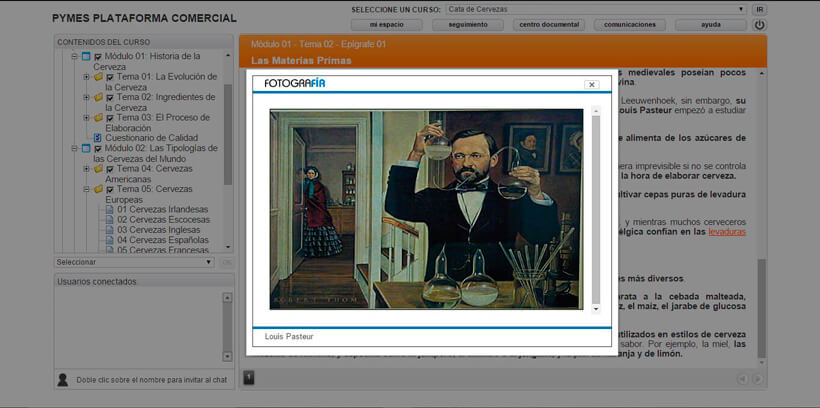820x408 pixels.
Task: Click the popup image scrollbar thumb
Action: click(596, 209)
